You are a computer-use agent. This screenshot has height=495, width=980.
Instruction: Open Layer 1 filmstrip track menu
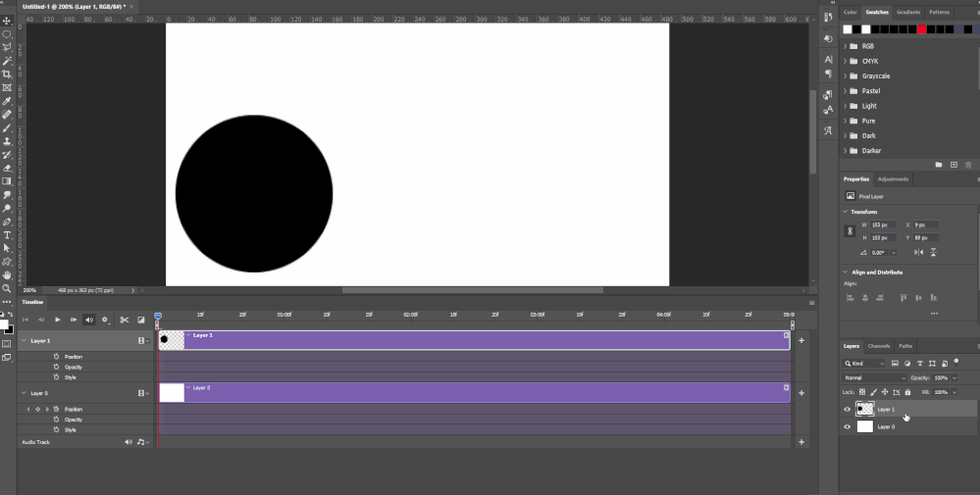point(144,341)
